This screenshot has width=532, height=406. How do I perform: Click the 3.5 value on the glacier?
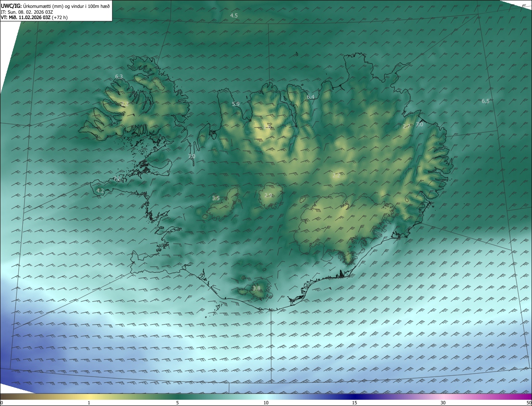click(216, 198)
